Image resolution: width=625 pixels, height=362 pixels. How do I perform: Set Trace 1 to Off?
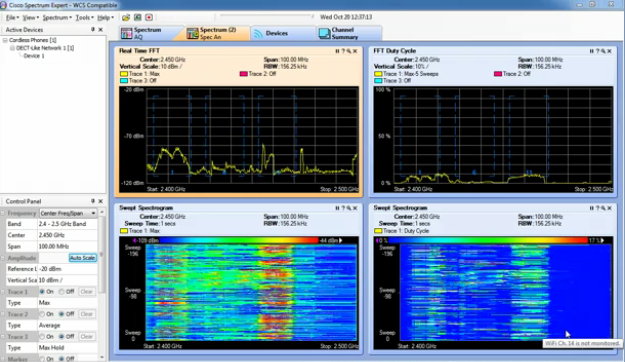pos(61,292)
